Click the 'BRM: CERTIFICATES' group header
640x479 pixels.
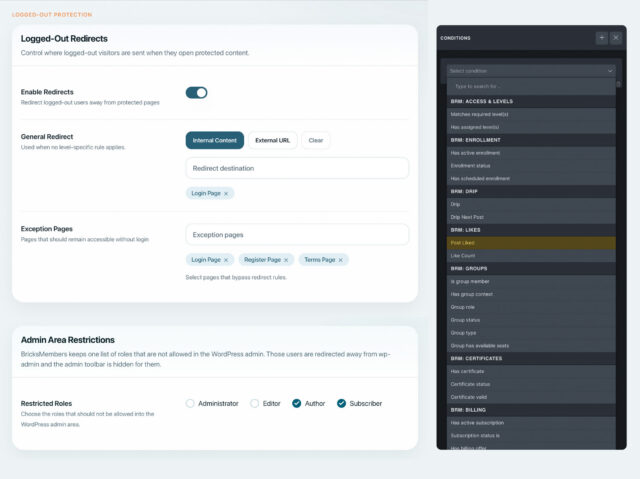(531, 359)
